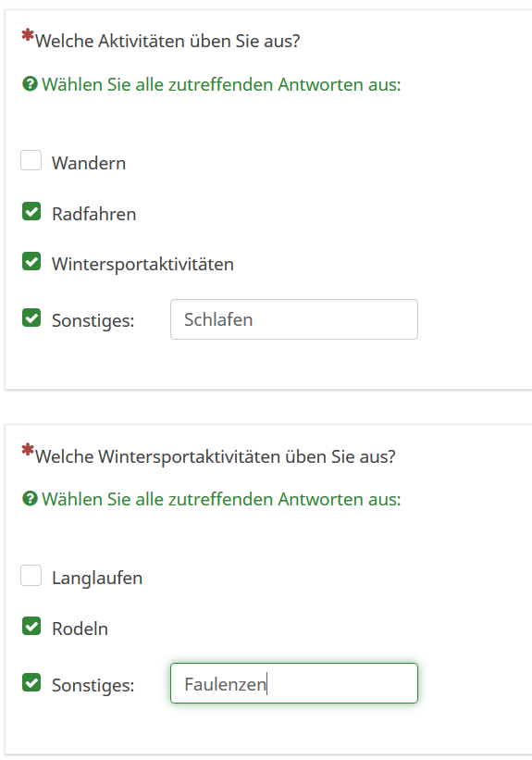Click the text field containing Faulenzen
The image size is (532, 760).
tap(294, 683)
